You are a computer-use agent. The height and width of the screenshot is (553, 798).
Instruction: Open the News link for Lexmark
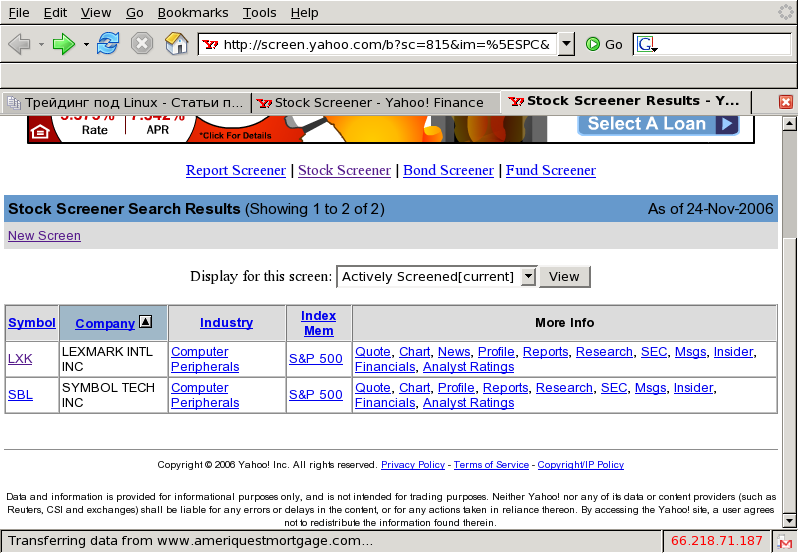454,352
